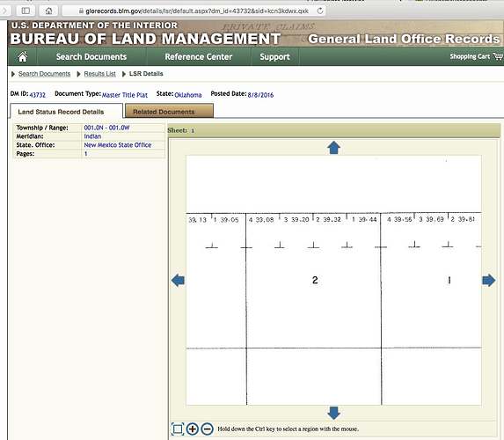Click the General Land Office Records banner
504x440 pixels.
pos(404,39)
